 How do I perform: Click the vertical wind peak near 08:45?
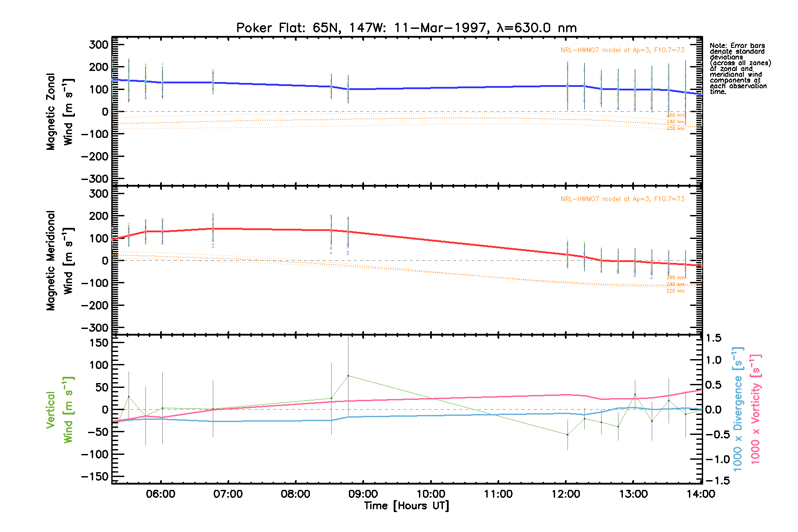[x=348, y=376]
